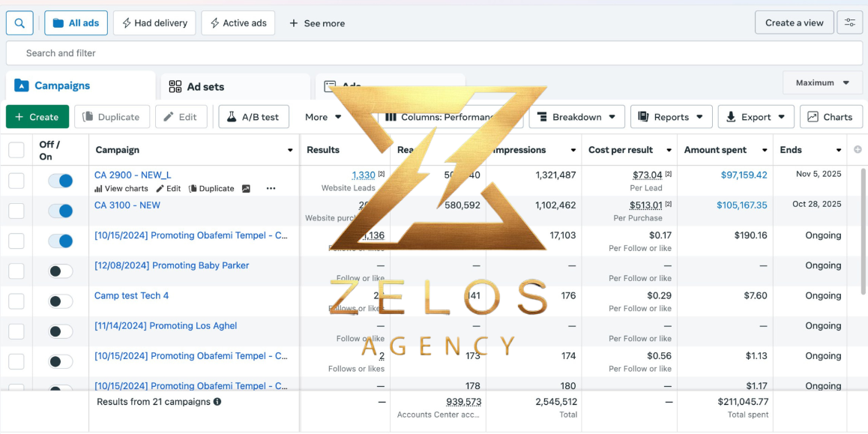Screen dimensions: 868x434
Task: Click the info icon beside Results from 21 campaigns
Action: pyautogui.click(x=217, y=401)
